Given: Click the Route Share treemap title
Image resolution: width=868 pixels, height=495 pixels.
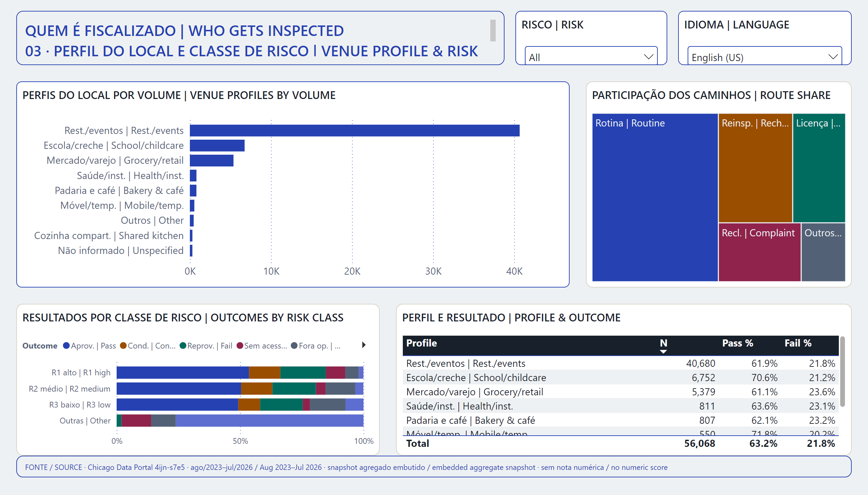Looking at the screenshot, I should (711, 95).
